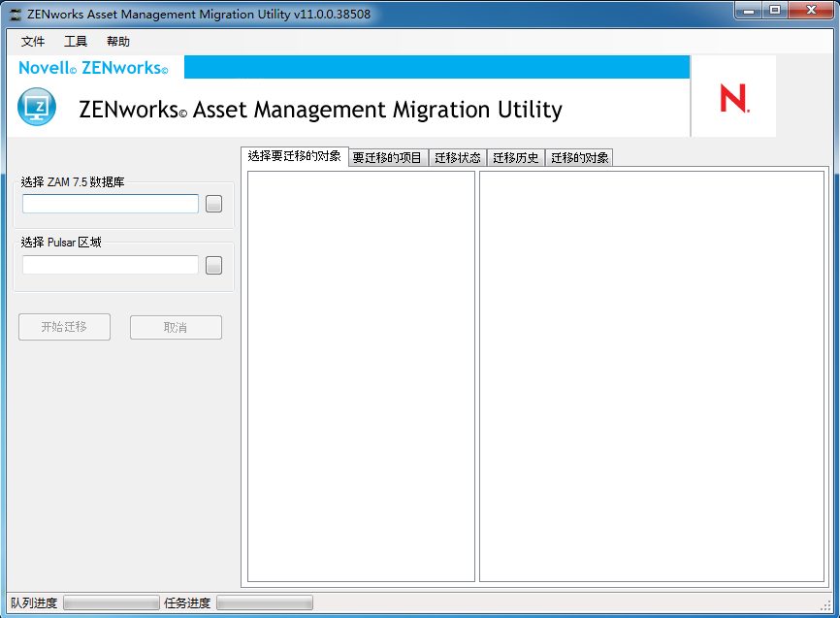Viewport: 840px width, 618px height.
Task: Click the 队列进度 progress bar
Action: point(112,603)
